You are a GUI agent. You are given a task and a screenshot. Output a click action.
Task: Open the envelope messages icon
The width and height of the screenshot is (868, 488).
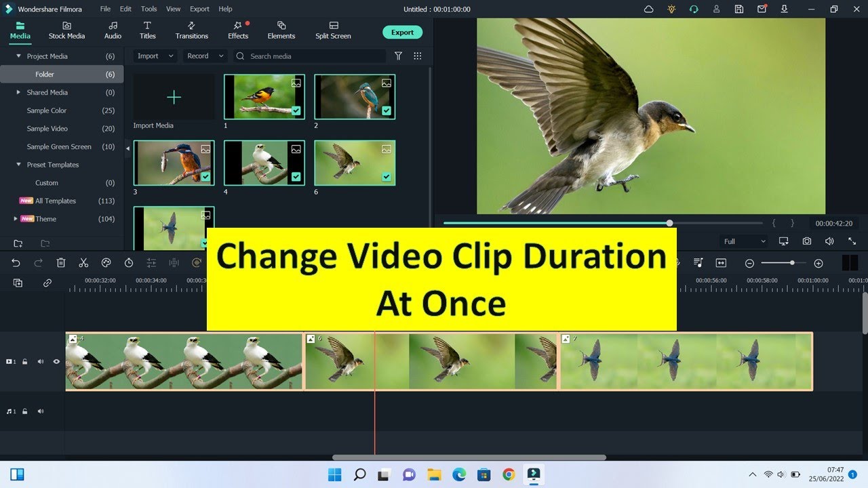(762, 9)
